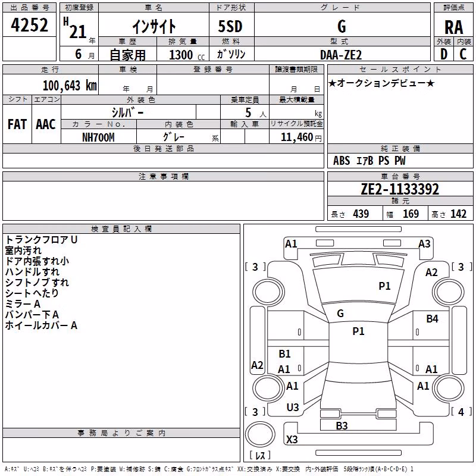Viewport: 476px width, 476px height.
Task: Click the note シートへたり
Action: (x=32, y=293)
